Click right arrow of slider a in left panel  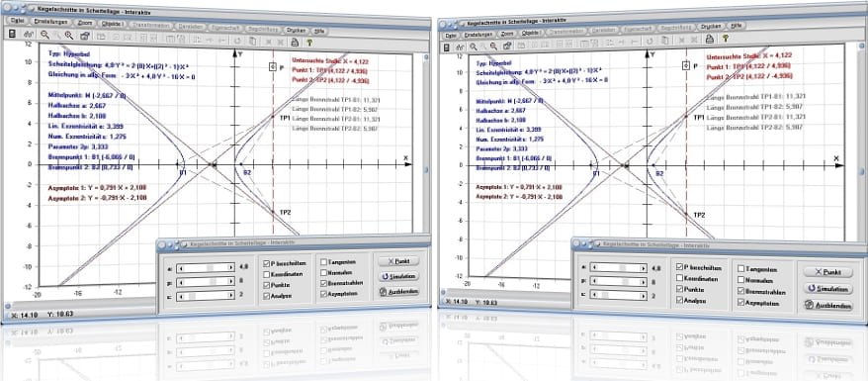[x=230, y=267]
